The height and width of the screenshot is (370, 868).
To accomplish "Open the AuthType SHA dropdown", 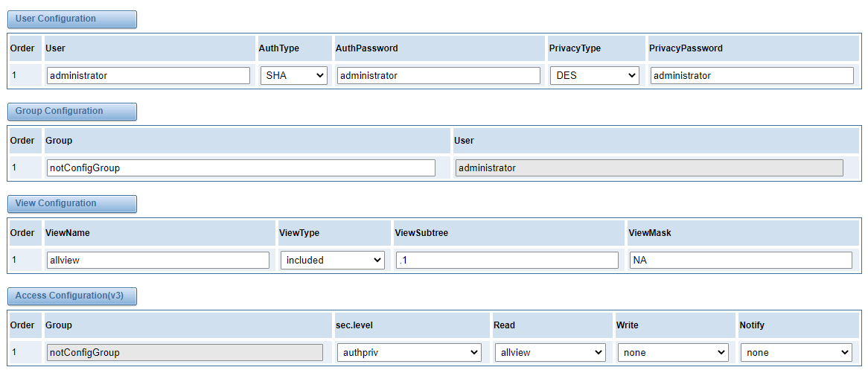I will tap(294, 76).
